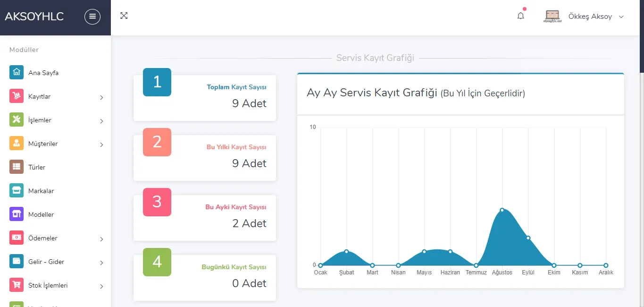Click the Müşteriler person icon

(x=17, y=144)
